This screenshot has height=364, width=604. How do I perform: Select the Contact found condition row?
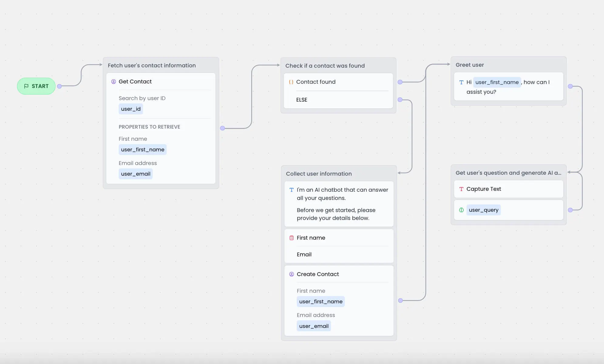[338, 82]
